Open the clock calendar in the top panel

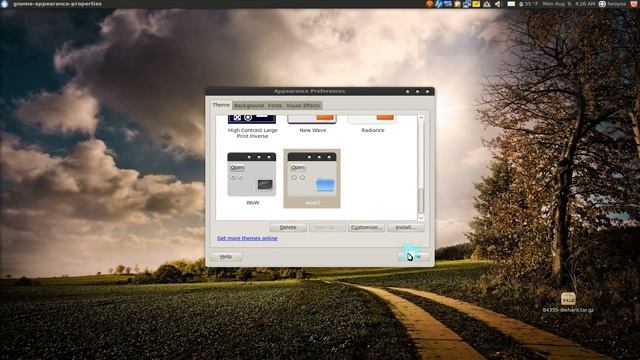click(569, 4)
